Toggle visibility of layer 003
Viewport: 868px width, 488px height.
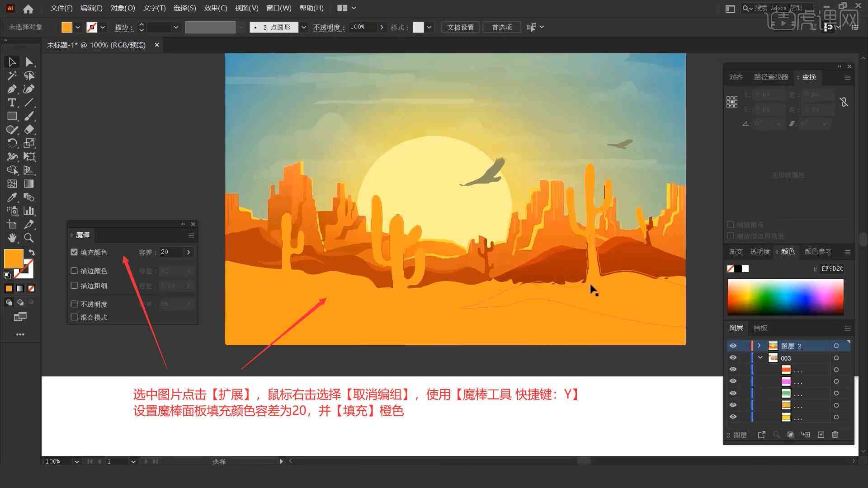733,358
